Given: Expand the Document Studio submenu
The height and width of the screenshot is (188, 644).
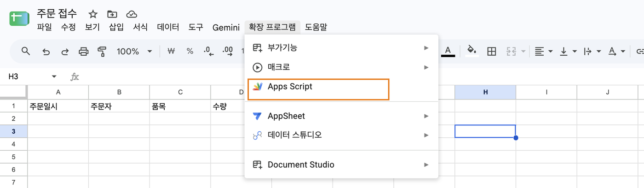Looking at the screenshot, I should coord(341,164).
